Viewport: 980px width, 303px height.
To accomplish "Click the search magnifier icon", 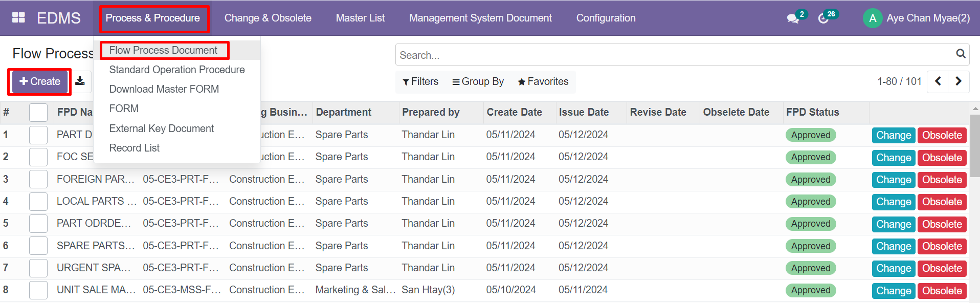I will pos(961,54).
